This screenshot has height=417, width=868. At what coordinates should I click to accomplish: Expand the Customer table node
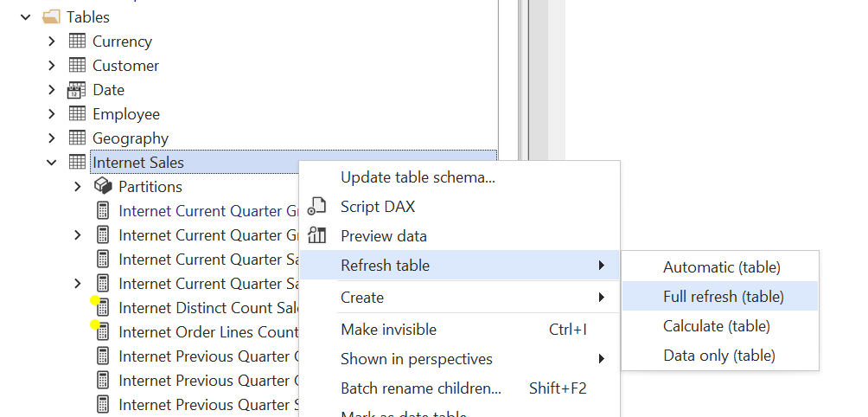(x=52, y=66)
